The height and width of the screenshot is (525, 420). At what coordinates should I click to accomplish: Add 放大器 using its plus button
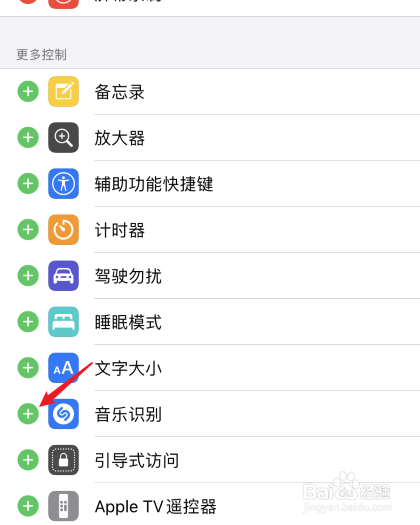(x=28, y=137)
